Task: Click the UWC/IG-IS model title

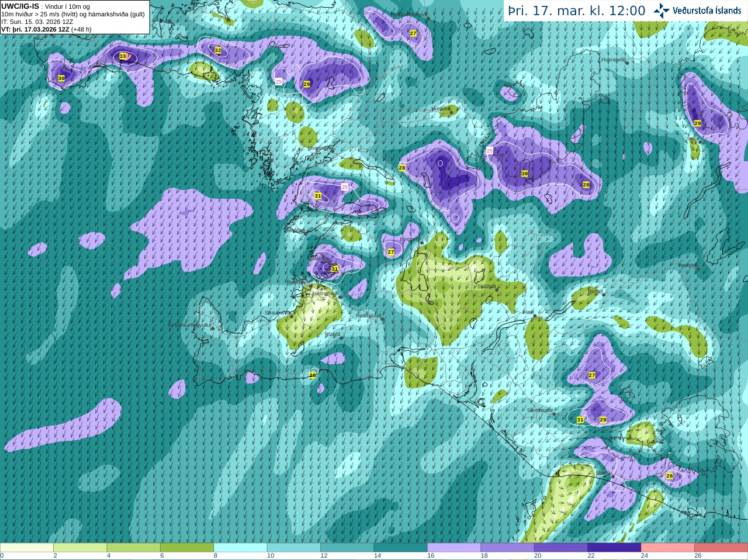Action: [x=20, y=6]
